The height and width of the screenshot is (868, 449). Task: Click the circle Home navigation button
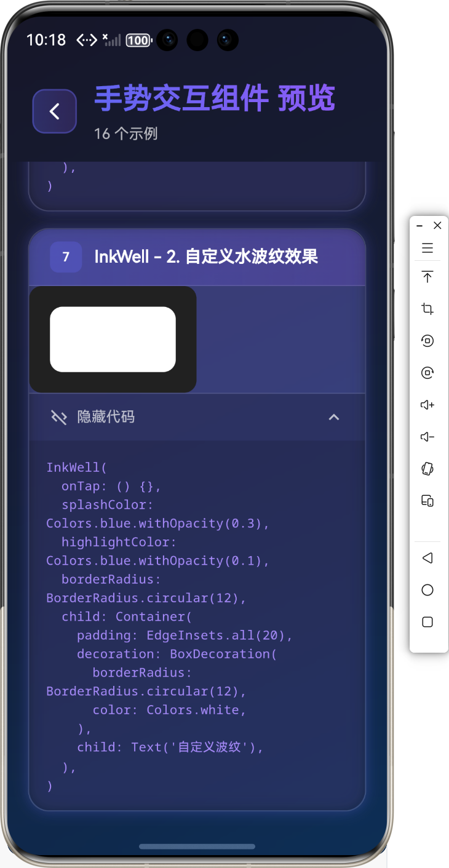427,590
